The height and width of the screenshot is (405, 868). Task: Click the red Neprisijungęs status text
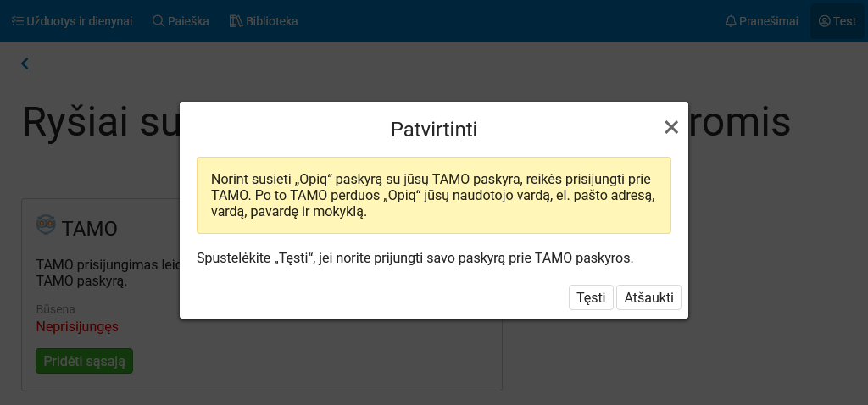pyautogui.click(x=77, y=326)
